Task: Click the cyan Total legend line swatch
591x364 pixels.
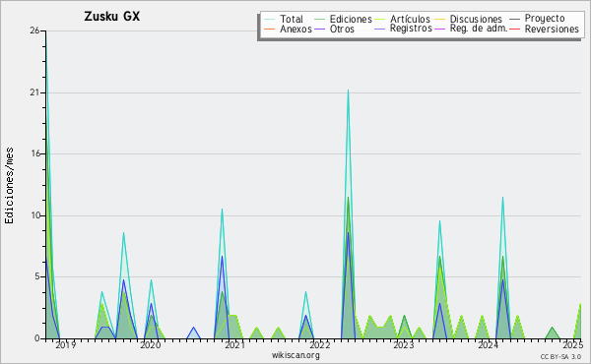Action: coord(269,20)
